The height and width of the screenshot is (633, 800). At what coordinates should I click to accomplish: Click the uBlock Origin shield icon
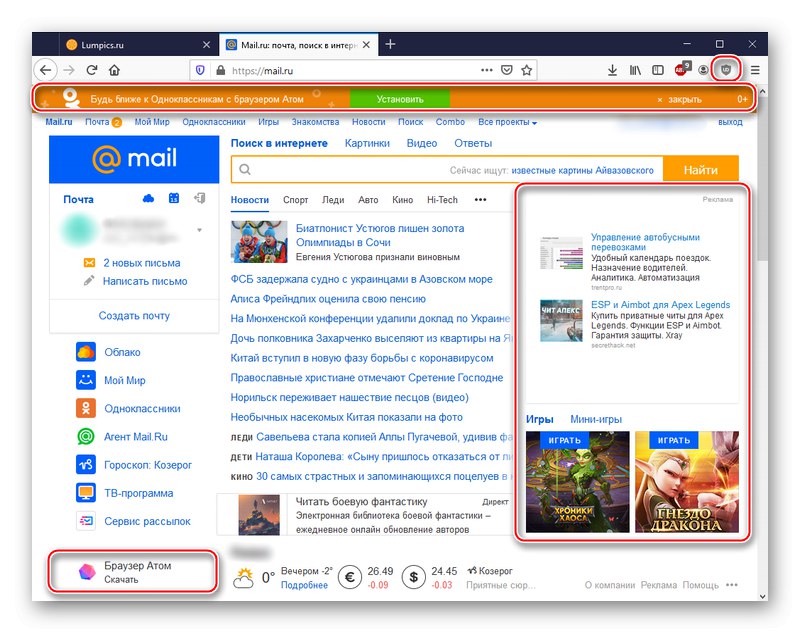pos(726,70)
